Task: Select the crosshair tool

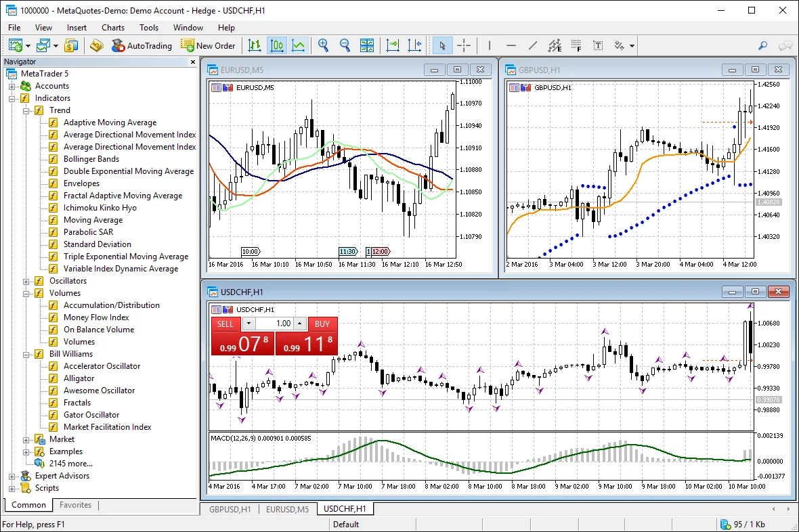Action: (464, 45)
